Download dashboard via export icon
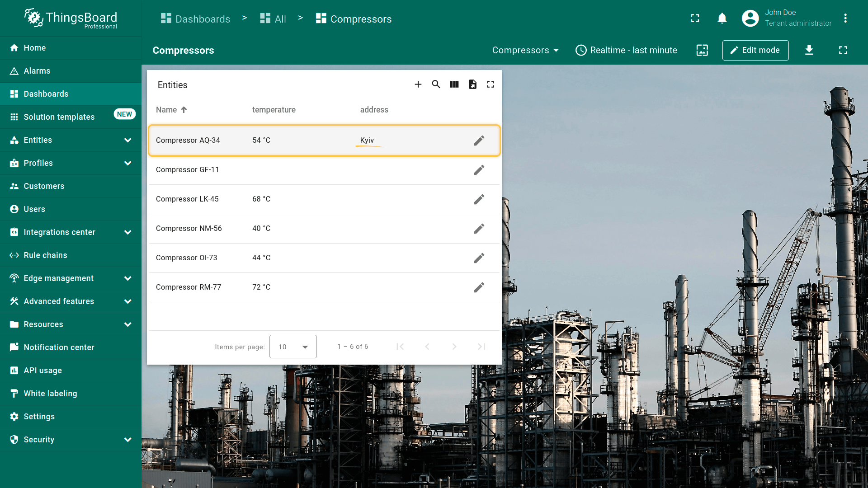This screenshot has width=868, height=488. [x=809, y=50]
